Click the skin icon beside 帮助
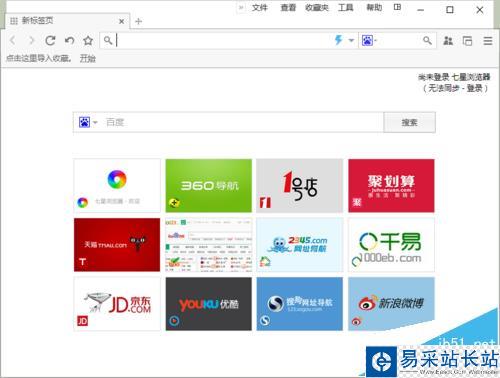This screenshot has height=378, width=500. 397,7
